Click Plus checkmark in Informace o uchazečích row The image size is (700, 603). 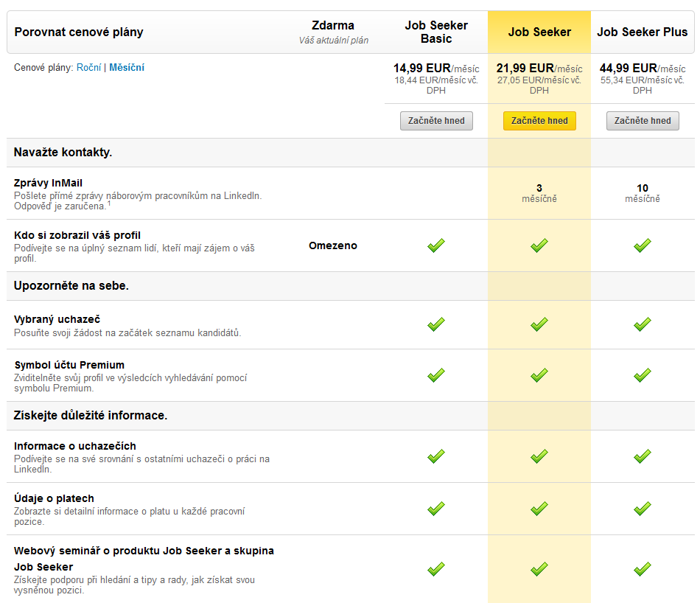coord(643,456)
